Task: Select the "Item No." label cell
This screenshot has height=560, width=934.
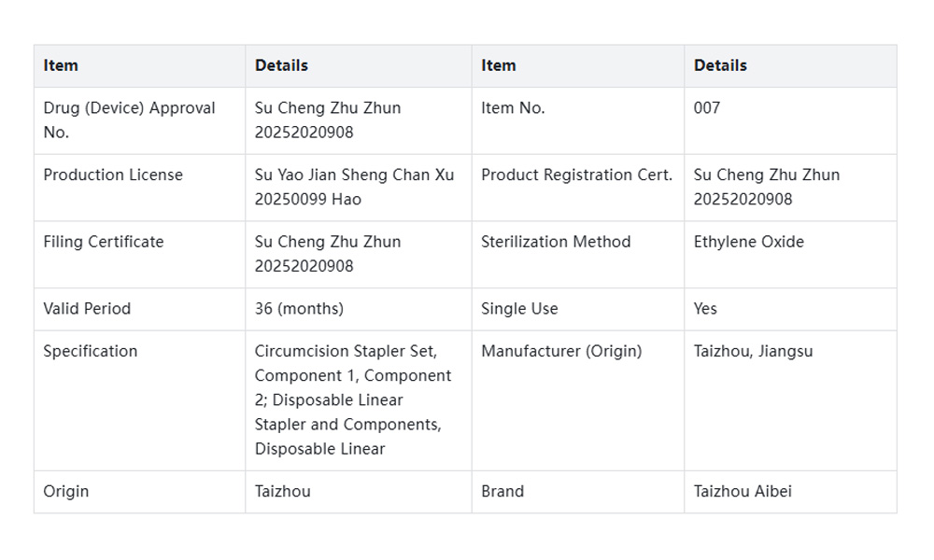Action: 513,108
